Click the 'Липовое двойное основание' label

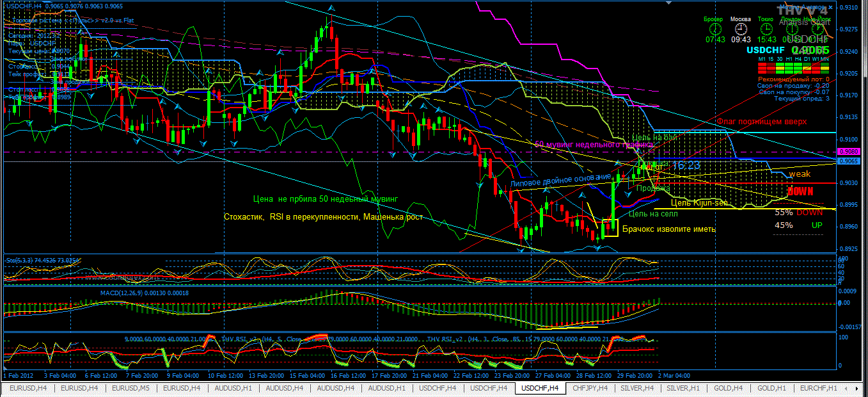click(x=562, y=180)
